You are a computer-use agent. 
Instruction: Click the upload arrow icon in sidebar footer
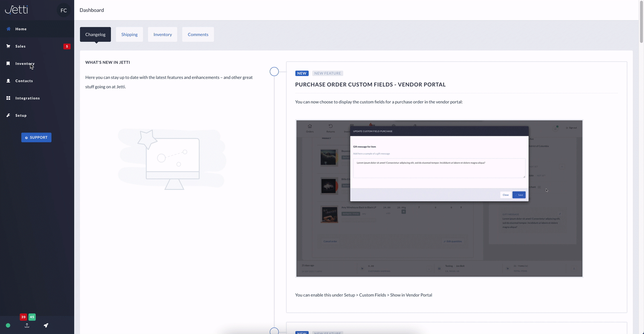tap(27, 325)
